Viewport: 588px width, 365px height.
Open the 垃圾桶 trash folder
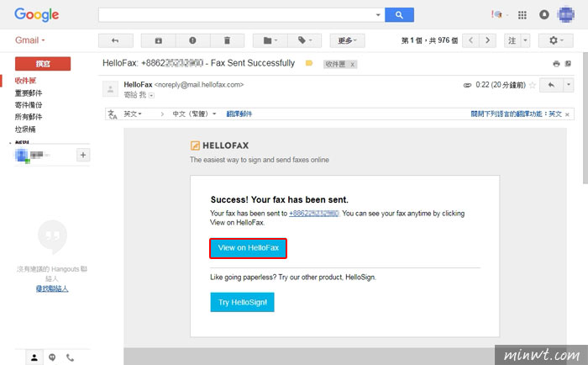tap(25, 130)
